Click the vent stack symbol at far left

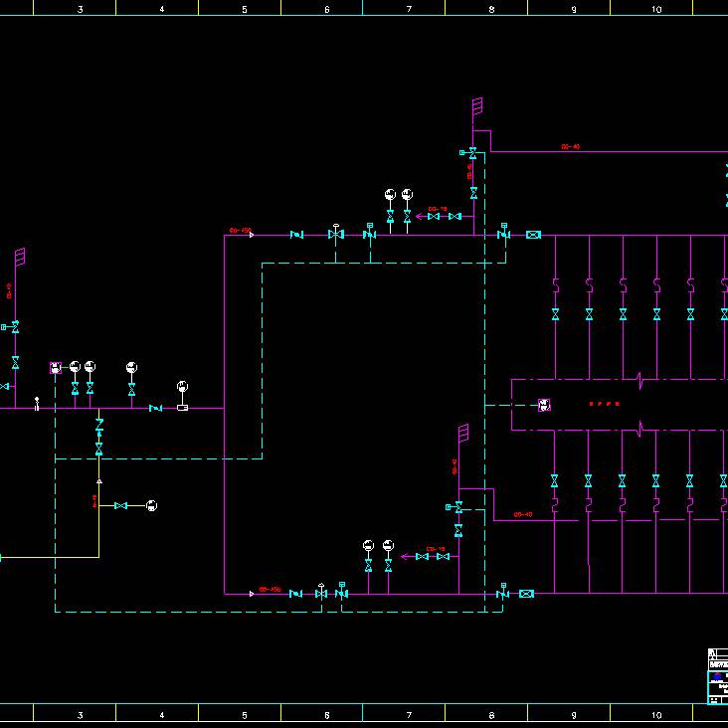pos(20,257)
